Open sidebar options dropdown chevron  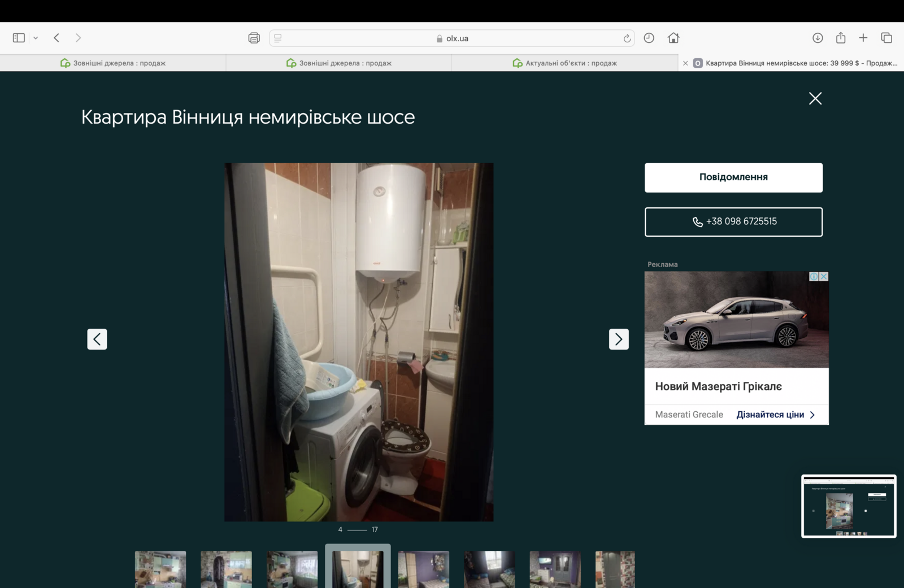click(36, 38)
